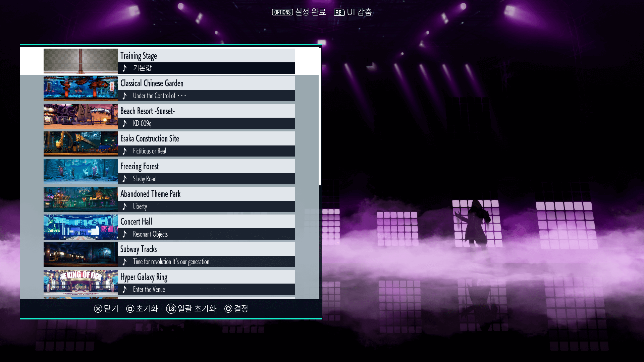Click the circle button icon for 결정
Viewport: 644px width, 362px height.
228,309
